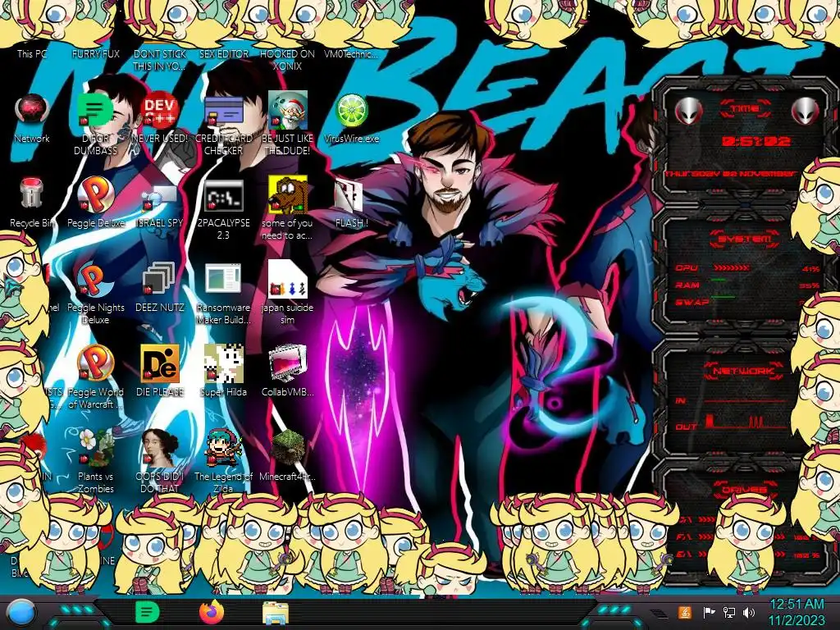This screenshot has height=630, width=840.
Task: Open the FLASH! desktop icon
Action: pyautogui.click(x=349, y=195)
